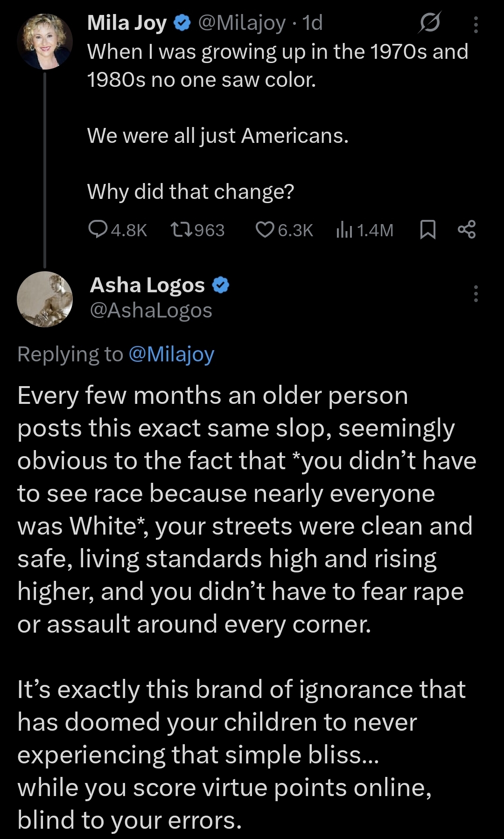Screen dimensions: 504x839
Task: Bookmark Mila Joy's post
Action: click(427, 230)
